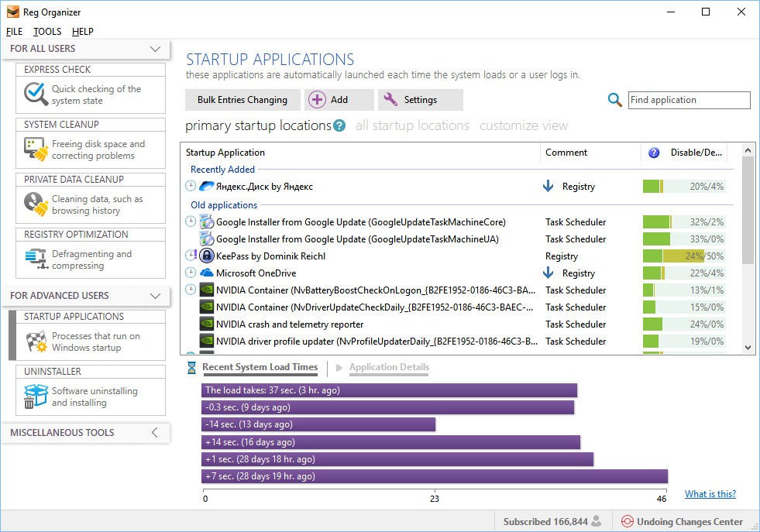Click the System Cleanup broom icon
Screen dimensions: 760x532
tap(36, 149)
